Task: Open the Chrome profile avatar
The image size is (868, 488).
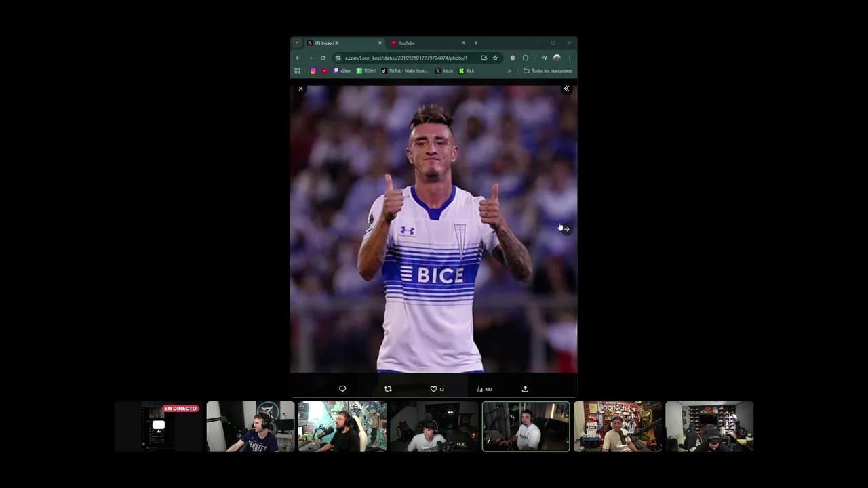Action: click(x=557, y=58)
